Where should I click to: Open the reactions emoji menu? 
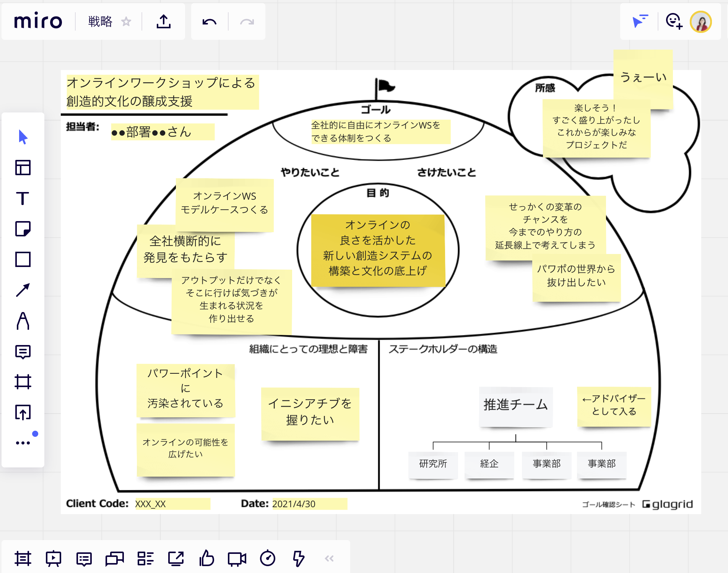pos(674,21)
